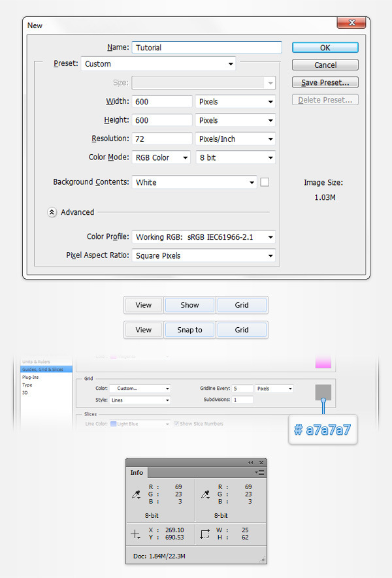Open the Info panel flyout menu
Screen dimensions: 392x578
tap(259, 472)
